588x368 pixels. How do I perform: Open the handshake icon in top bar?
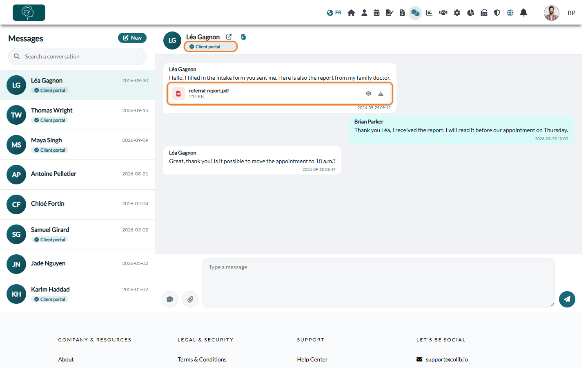(x=443, y=13)
